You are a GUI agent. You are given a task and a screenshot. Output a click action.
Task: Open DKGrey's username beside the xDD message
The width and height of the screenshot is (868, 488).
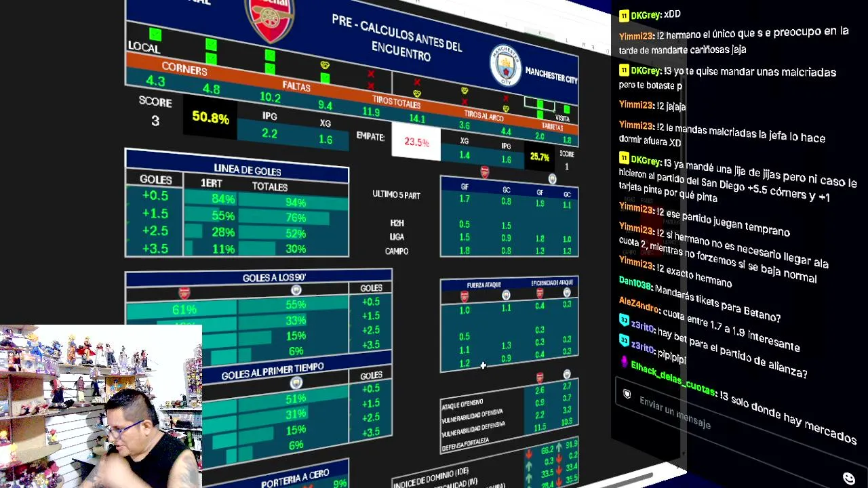coord(646,15)
